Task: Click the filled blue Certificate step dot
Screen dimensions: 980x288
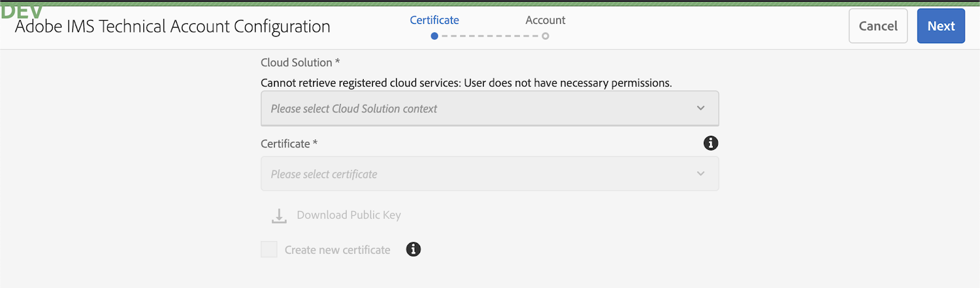Action: point(434,36)
